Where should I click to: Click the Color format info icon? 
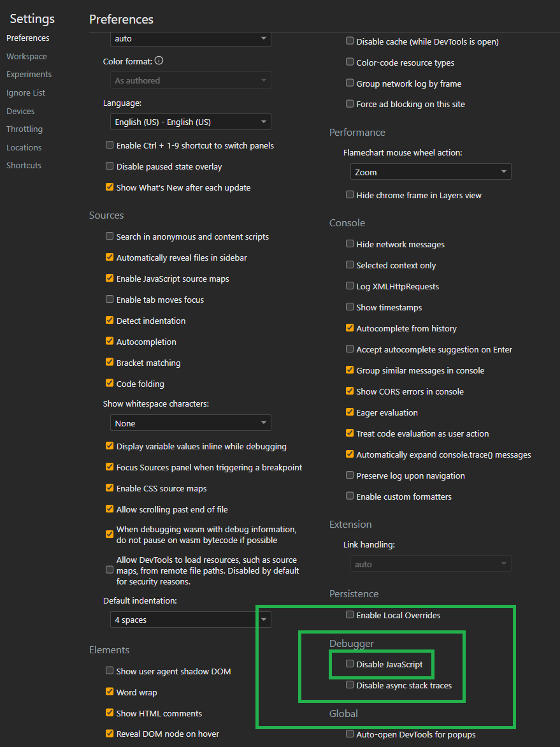159,61
